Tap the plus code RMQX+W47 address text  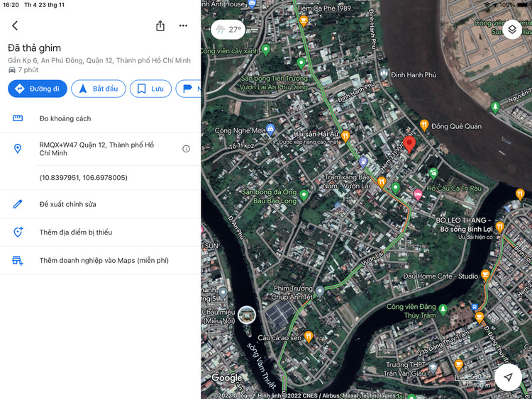(x=96, y=149)
